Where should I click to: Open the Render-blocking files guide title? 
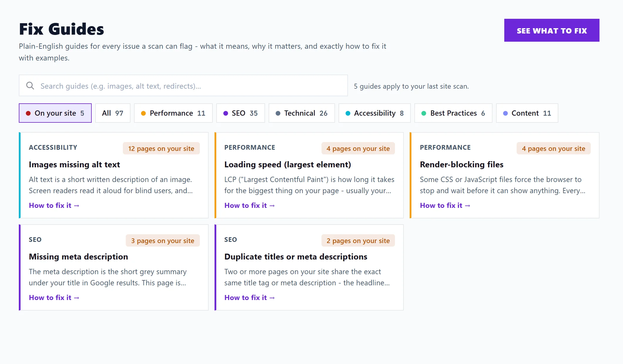[x=462, y=165]
